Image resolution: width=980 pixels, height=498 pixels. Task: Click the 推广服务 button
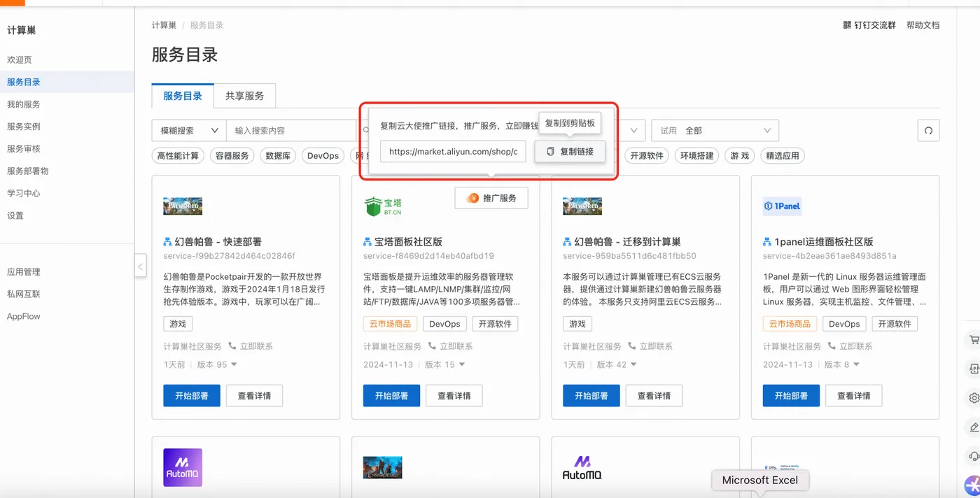pos(491,198)
